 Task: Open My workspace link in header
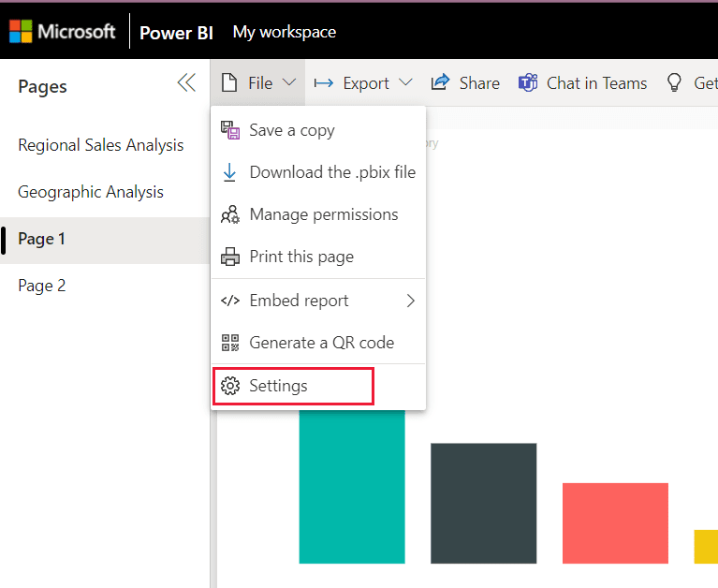(285, 32)
